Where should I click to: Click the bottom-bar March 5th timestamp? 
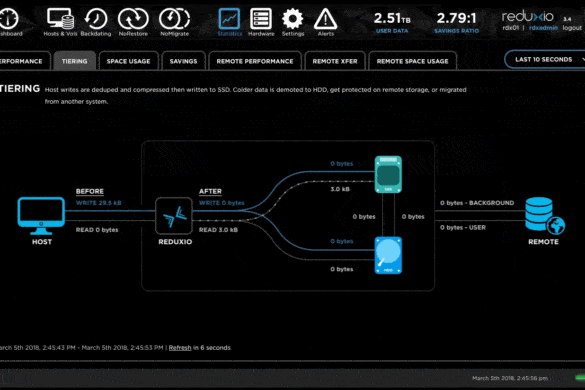click(x=510, y=378)
